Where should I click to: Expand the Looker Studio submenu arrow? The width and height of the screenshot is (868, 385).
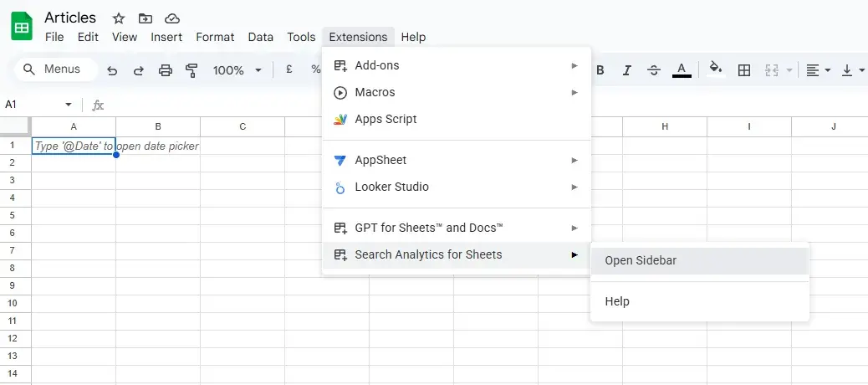(x=574, y=187)
